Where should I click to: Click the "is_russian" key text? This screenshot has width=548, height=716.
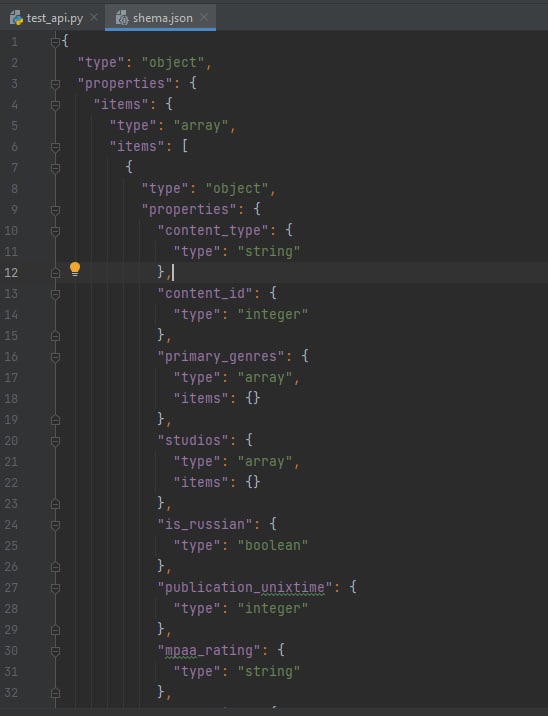click(x=205, y=525)
